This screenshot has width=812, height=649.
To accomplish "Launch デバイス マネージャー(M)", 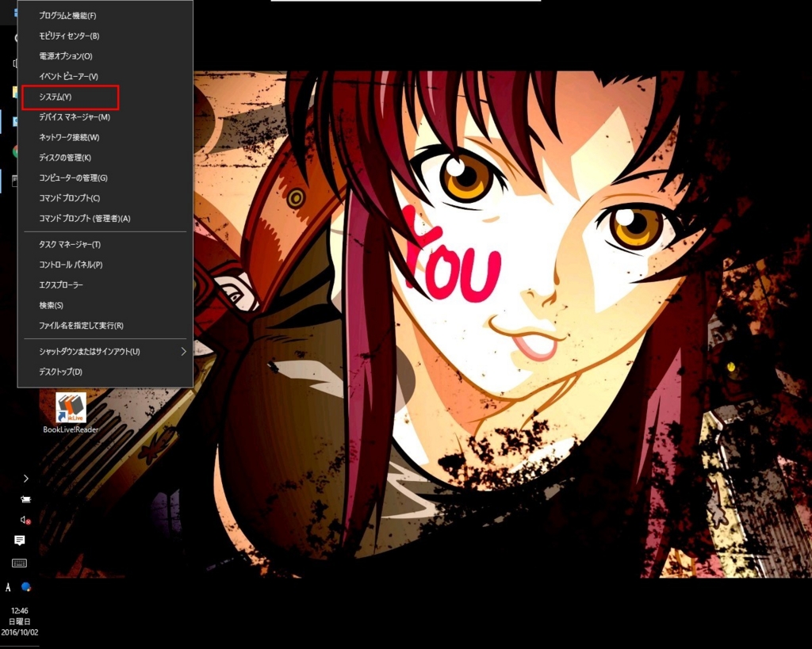I will tap(105, 117).
